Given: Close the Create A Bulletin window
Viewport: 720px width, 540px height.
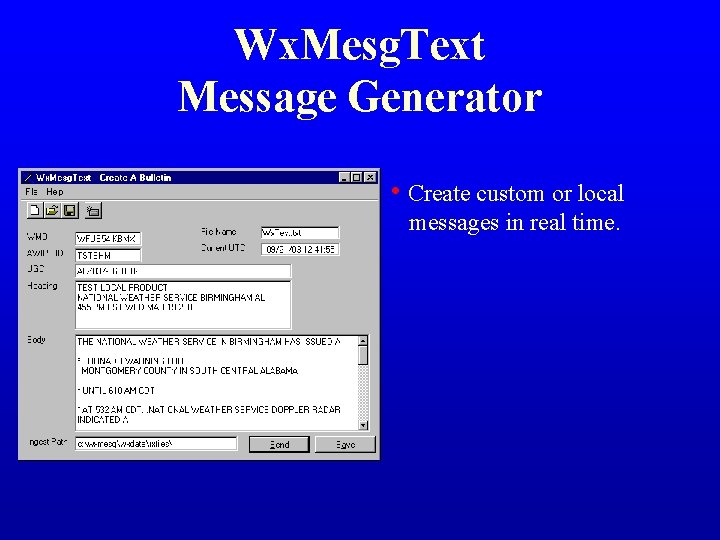Looking at the screenshot, I should point(370,177).
